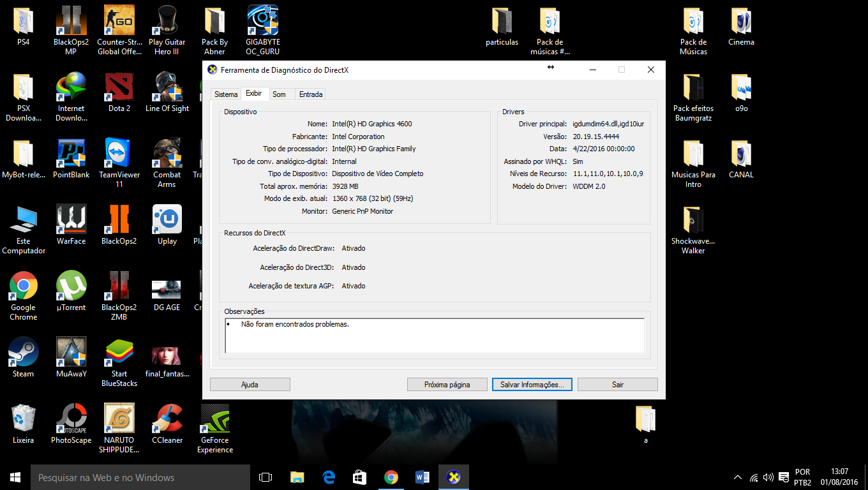Open µTorrent desktop shortcut

(x=71, y=292)
